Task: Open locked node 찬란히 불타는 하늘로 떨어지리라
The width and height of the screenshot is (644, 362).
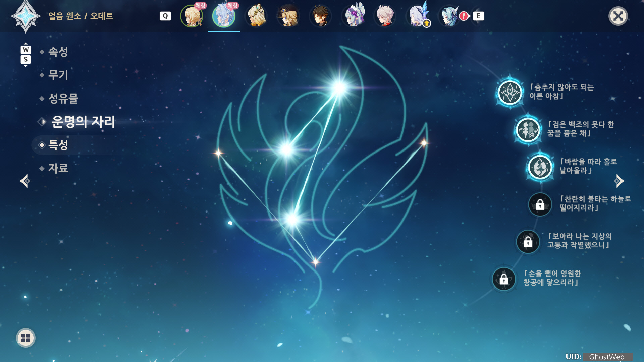Action: click(x=540, y=204)
